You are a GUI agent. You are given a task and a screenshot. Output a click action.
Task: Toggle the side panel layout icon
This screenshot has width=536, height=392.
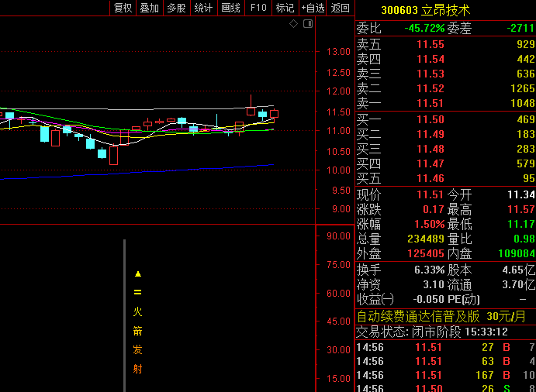pyautogui.click(x=308, y=24)
